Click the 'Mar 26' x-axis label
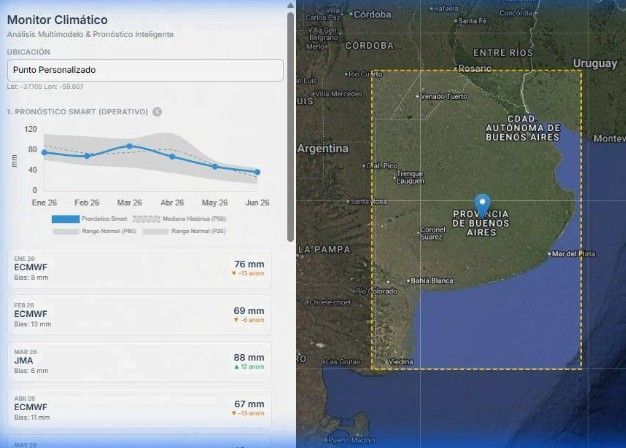The height and width of the screenshot is (448, 626). (129, 203)
